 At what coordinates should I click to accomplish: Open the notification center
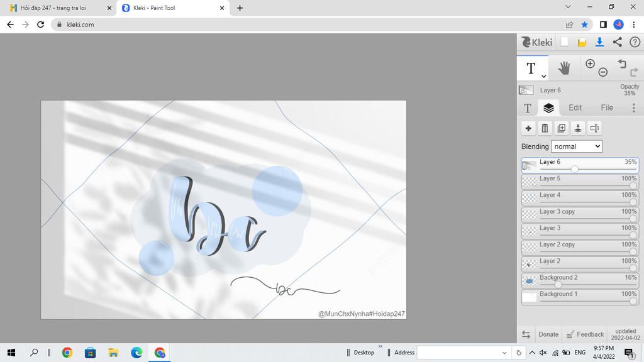pos(629,353)
